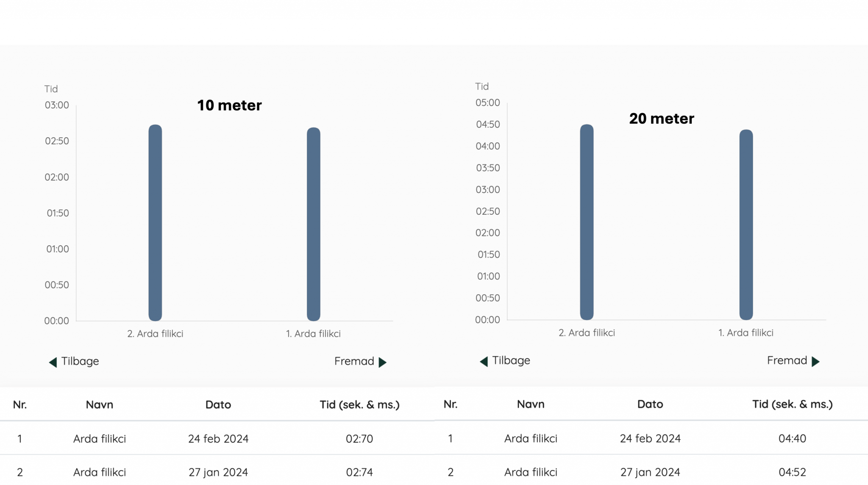Click the 1. Arda filikci bar in 20 meter chart
This screenshot has height=485, width=868.
pyautogui.click(x=746, y=224)
